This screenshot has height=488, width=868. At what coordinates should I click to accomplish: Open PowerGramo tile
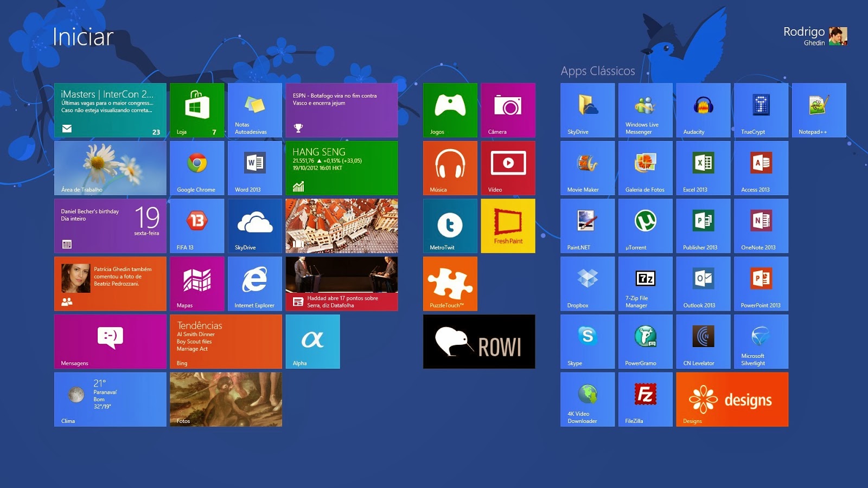646,342
